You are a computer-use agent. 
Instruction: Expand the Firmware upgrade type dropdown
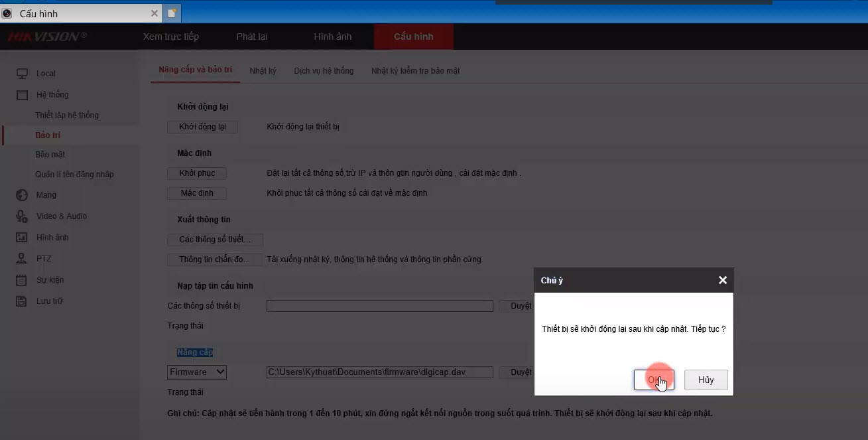(197, 372)
